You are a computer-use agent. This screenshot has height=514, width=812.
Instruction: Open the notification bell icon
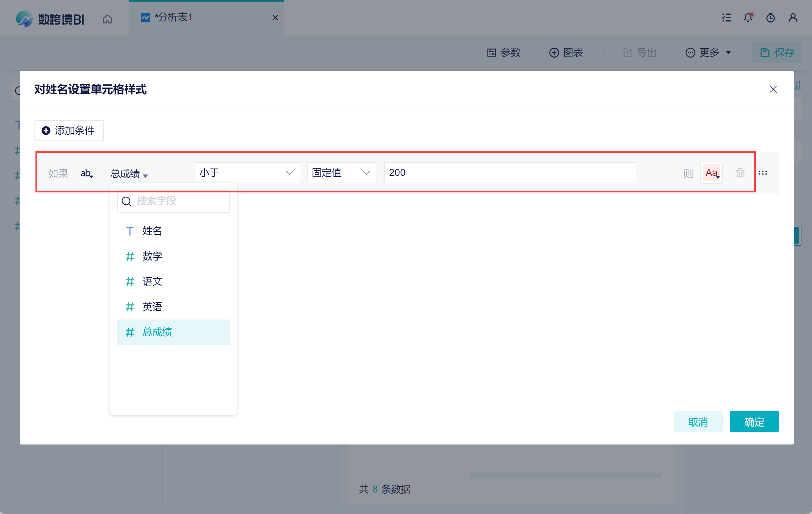click(x=748, y=18)
